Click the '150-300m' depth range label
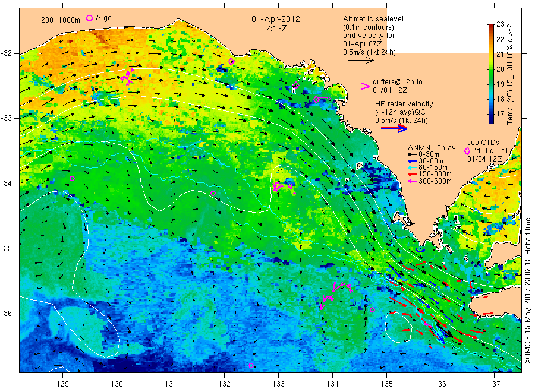 (x=435, y=174)
